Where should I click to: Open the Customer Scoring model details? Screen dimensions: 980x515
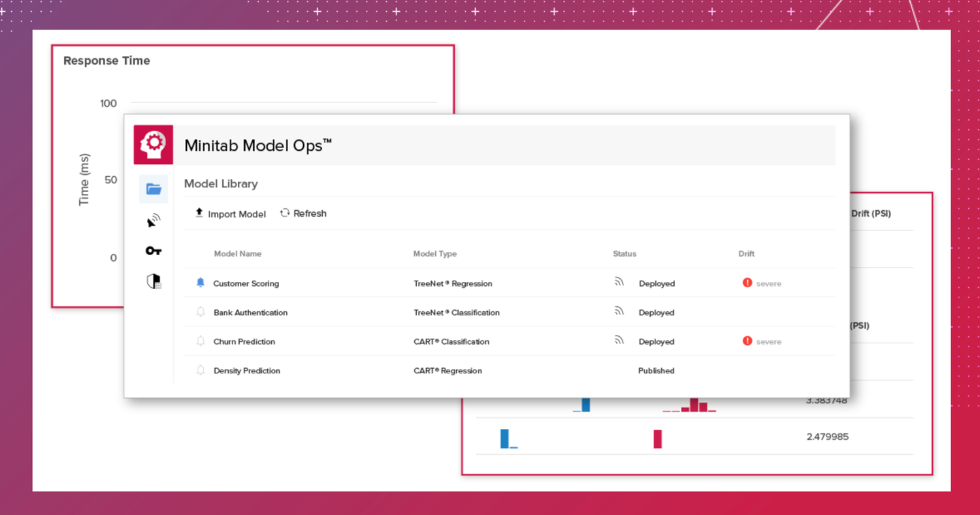(246, 283)
